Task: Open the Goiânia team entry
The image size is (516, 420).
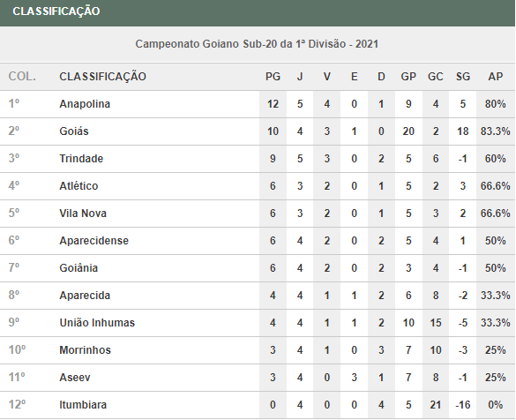Action: coord(79,268)
